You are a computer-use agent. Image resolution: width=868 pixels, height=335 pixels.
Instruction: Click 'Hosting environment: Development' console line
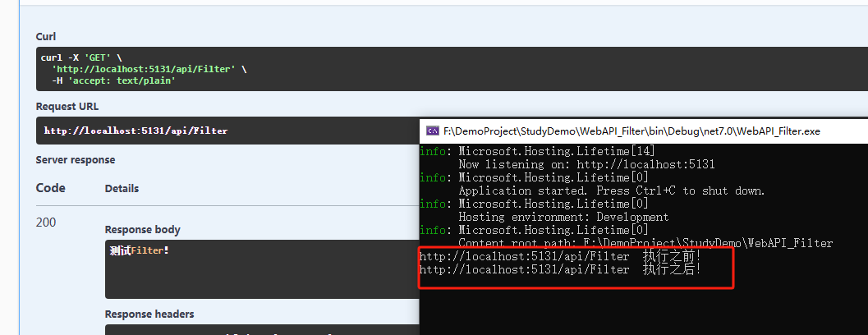pos(563,217)
